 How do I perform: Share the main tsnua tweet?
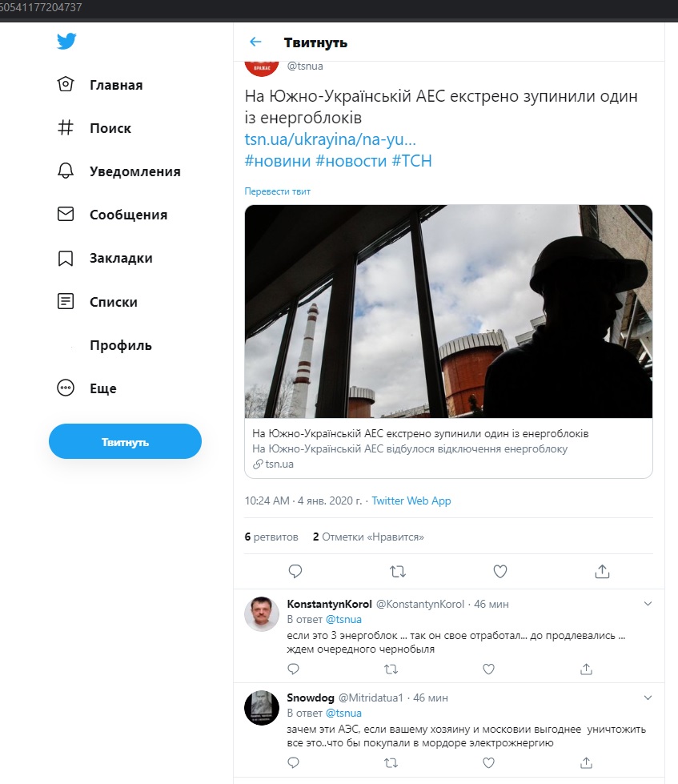(602, 571)
